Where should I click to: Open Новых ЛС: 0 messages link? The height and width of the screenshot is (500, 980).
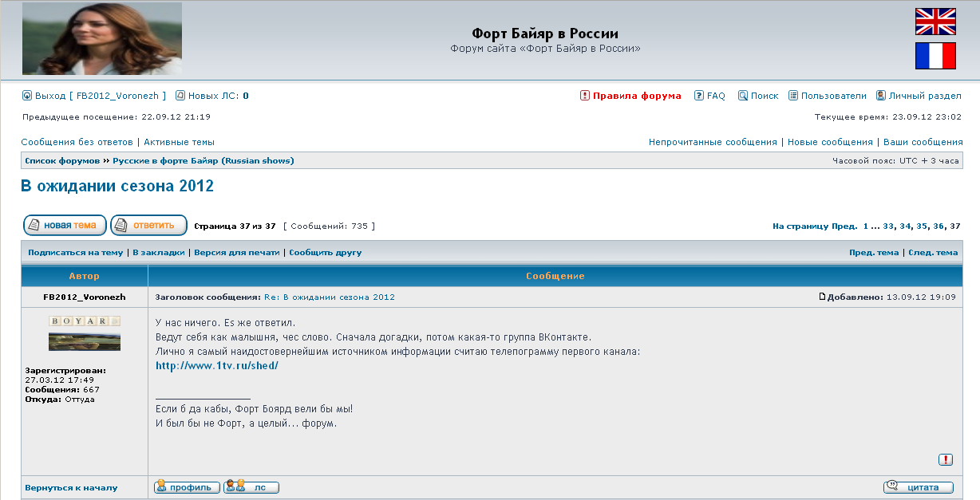tap(218, 96)
